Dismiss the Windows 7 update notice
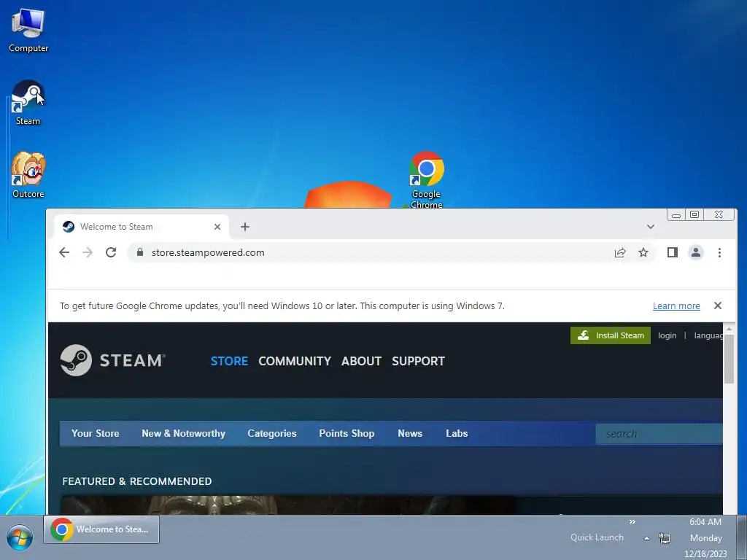747x560 pixels. [x=718, y=306]
